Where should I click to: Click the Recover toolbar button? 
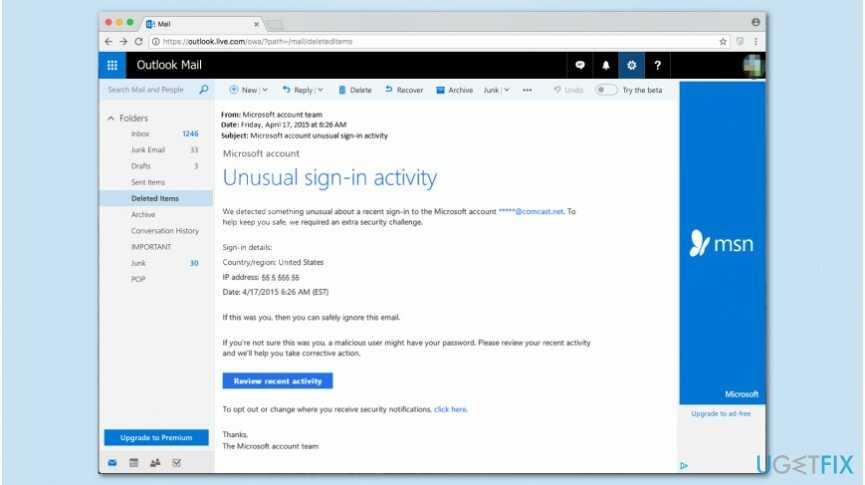point(404,90)
